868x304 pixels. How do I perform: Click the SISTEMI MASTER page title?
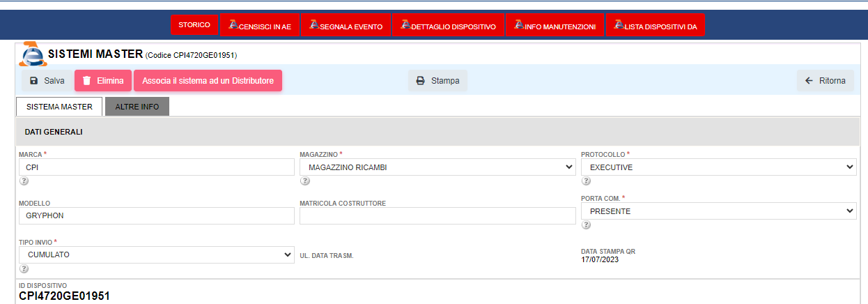pos(95,54)
